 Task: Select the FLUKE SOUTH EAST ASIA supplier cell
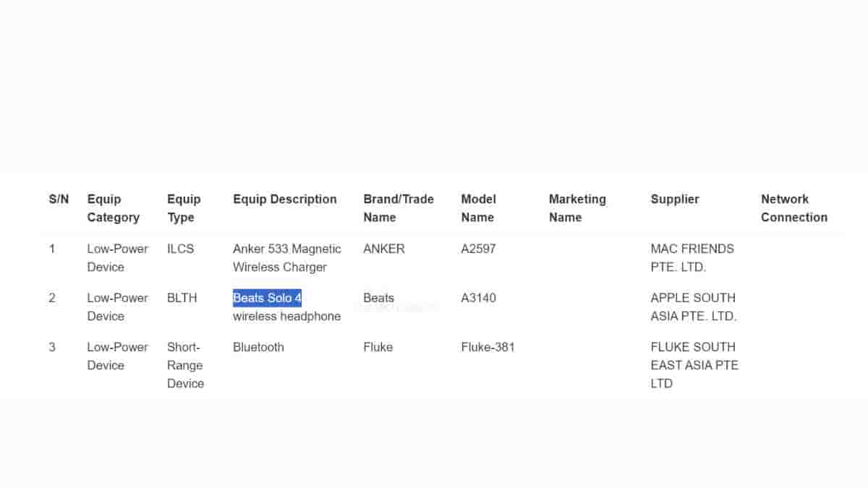point(694,365)
